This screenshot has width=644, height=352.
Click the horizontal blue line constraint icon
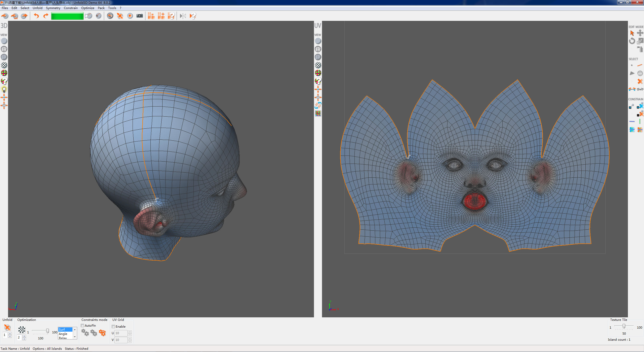point(632,122)
